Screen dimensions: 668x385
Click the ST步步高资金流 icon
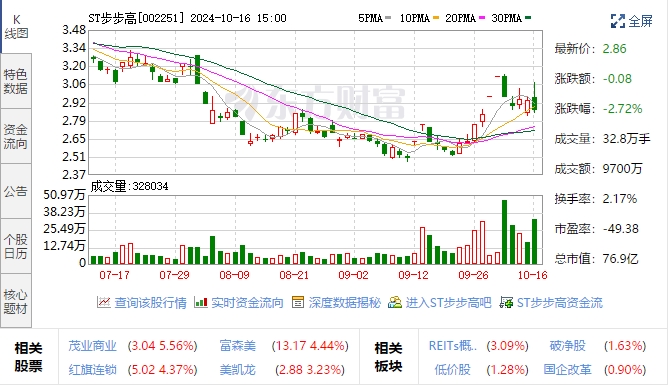(506, 302)
